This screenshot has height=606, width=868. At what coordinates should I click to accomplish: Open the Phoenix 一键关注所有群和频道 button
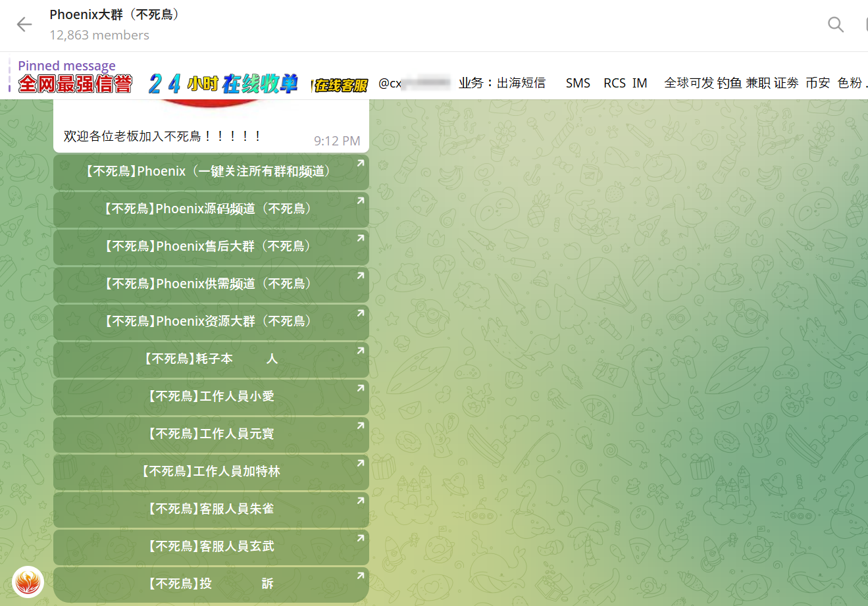[x=211, y=172]
